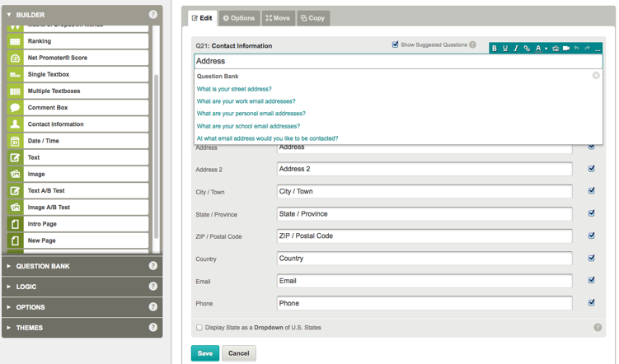
Task: Expand the Options sidebar panel
Action: click(9, 307)
